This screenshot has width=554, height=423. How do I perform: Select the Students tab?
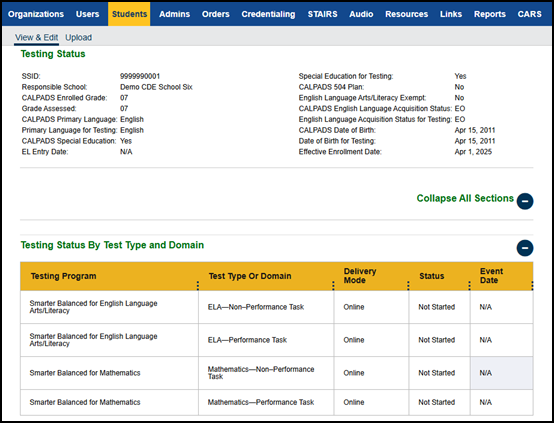tap(129, 14)
